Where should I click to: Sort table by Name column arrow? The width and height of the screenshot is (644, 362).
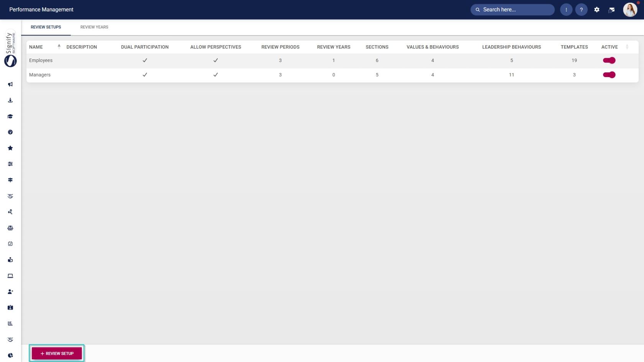(x=59, y=47)
